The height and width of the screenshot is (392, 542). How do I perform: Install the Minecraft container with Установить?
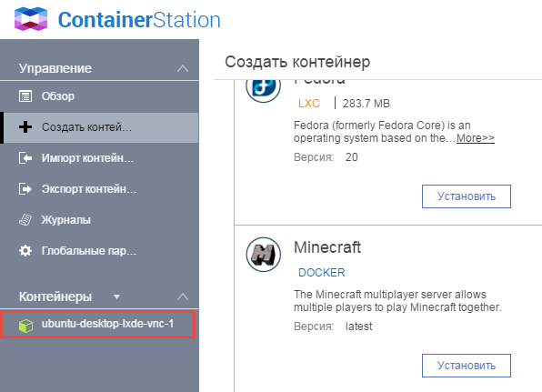(x=467, y=366)
